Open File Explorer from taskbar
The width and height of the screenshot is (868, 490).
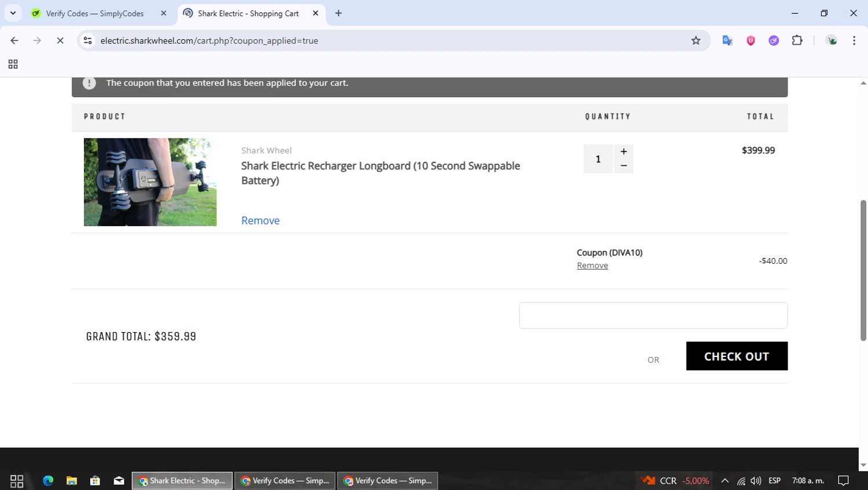(x=72, y=481)
